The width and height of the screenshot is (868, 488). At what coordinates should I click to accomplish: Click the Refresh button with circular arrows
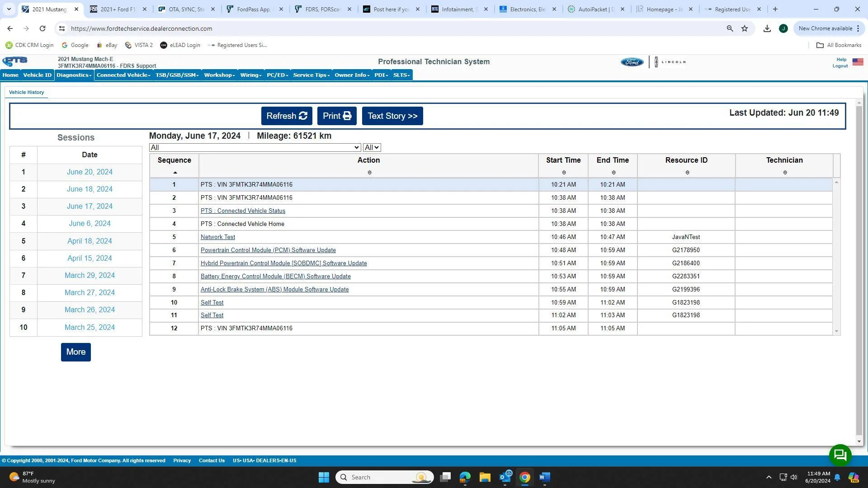287,116
